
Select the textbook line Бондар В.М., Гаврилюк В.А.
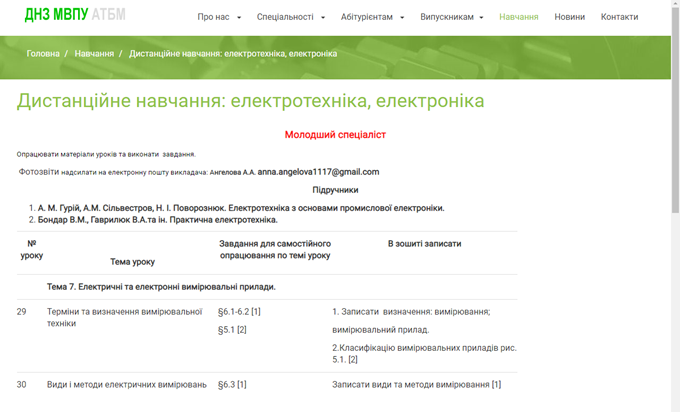(x=158, y=220)
